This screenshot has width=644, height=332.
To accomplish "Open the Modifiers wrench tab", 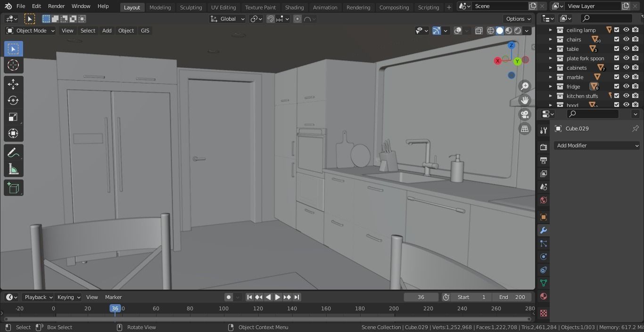I will pyautogui.click(x=544, y=230).
